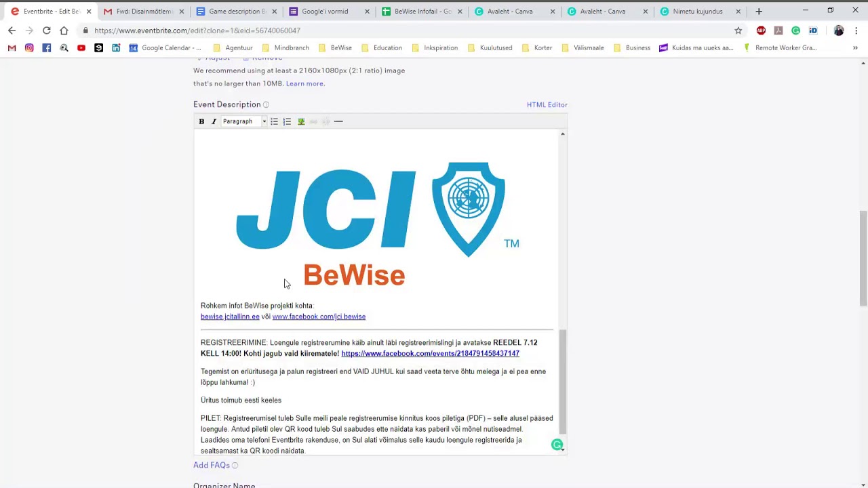
Task: Click Add FAQs
Action: (211, 465)
